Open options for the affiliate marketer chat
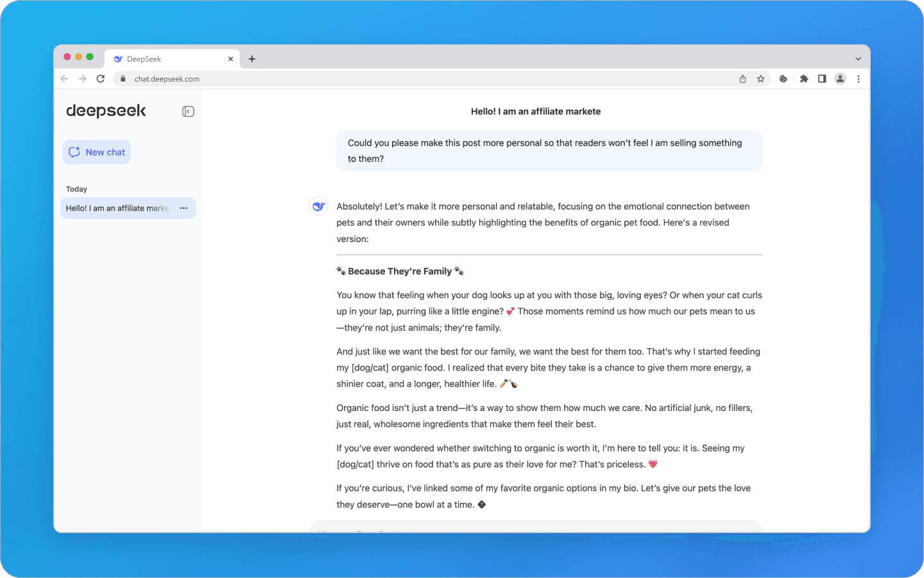 [x=184, y=208]
